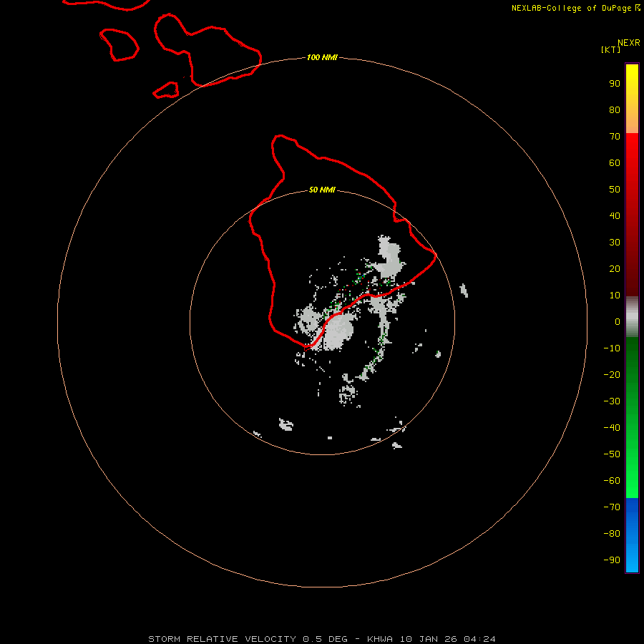Viewport: 644px width, 644px height.
Task: Click the 60 value on the velocity scale
Action: pos(615,163)
